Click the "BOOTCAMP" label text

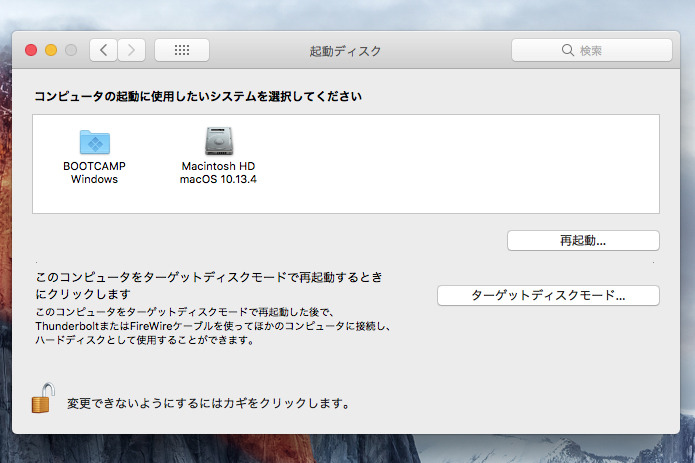click(x=94, y=166)
